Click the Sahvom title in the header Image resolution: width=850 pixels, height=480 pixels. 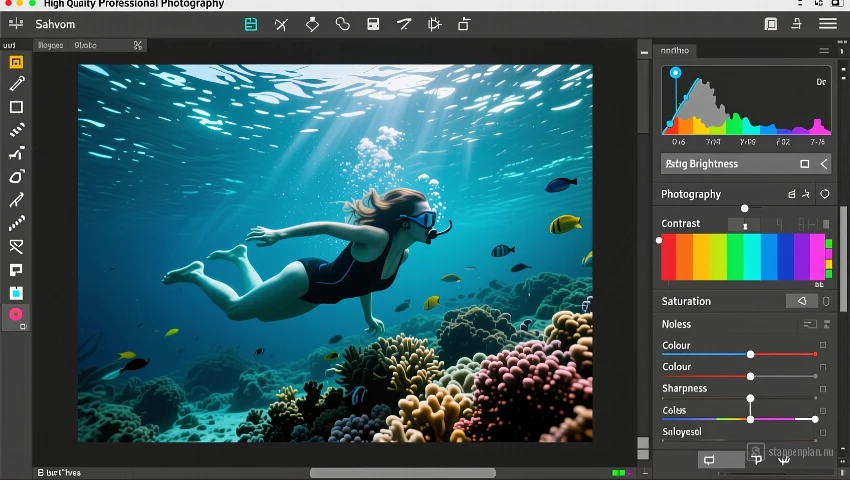[x=55, y=24]
